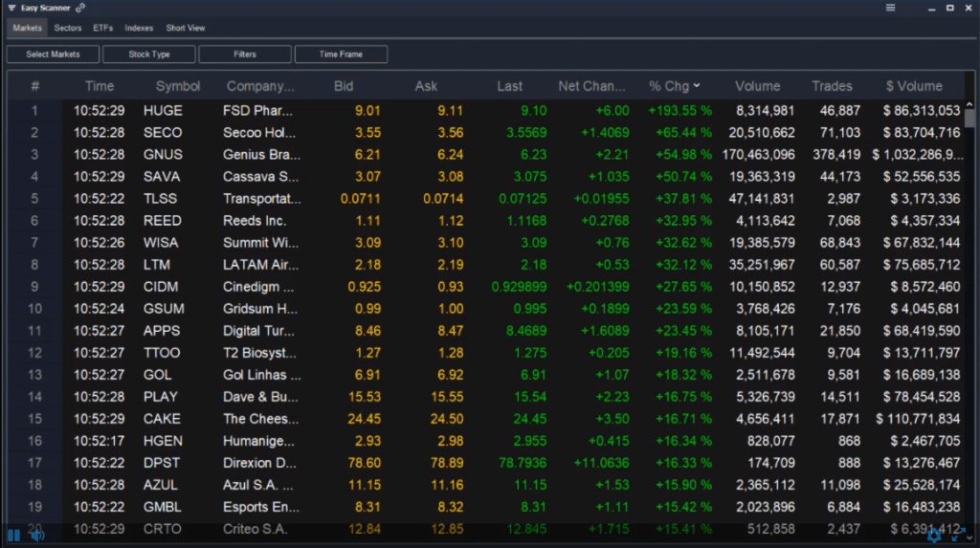Select the HGEN symbol

163,441
